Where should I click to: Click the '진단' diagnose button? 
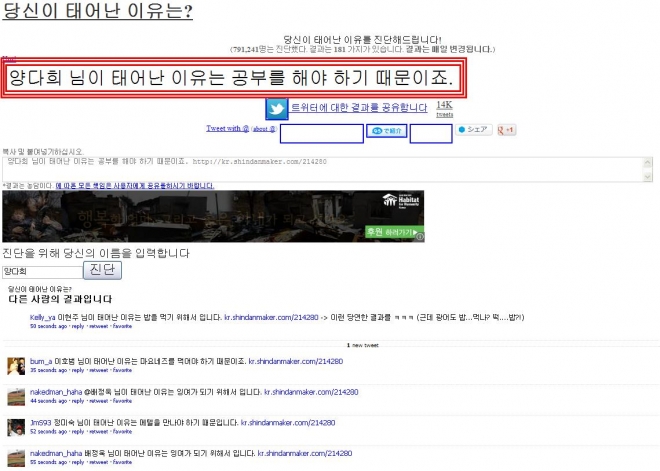click(x=102, y=270)
